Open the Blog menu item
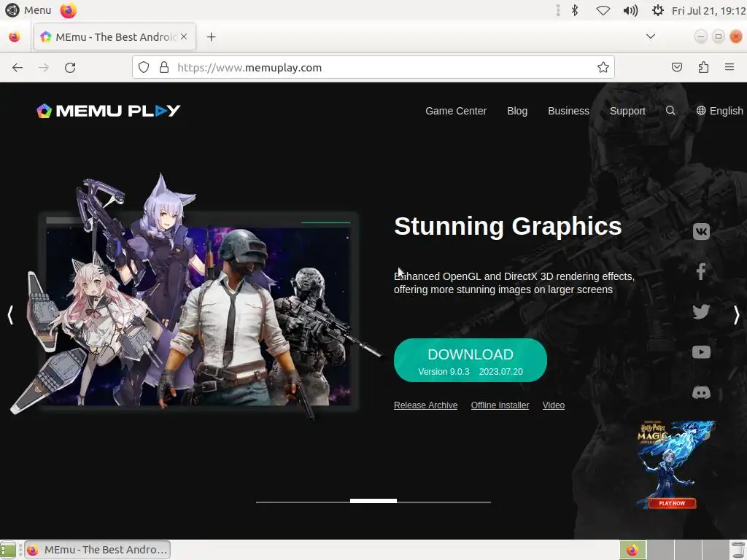This screenshot has width=747, height=560. [517, 111]
